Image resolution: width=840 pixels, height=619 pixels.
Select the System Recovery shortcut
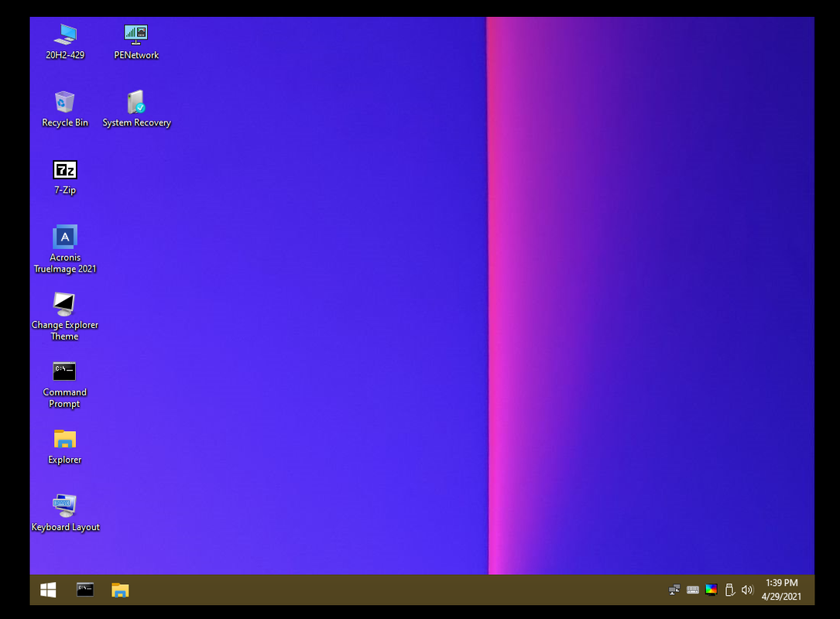coord(136,109)
